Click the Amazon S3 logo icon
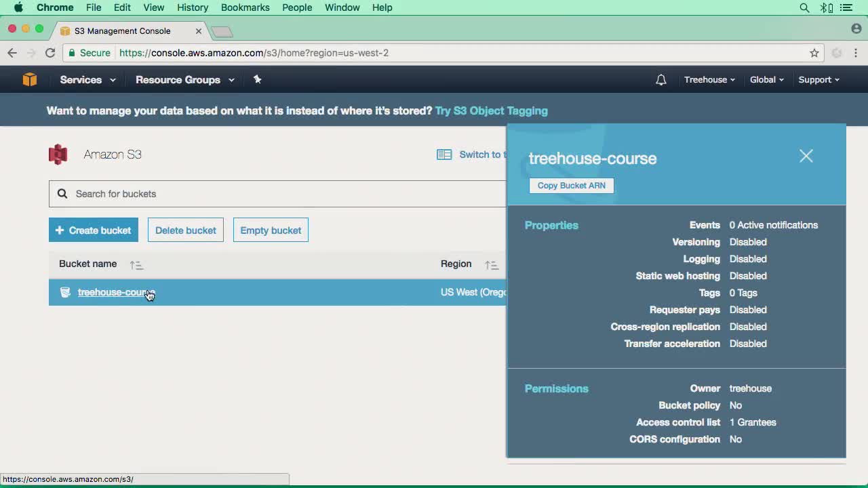The image size is (868, 488). tap(58, 155)
